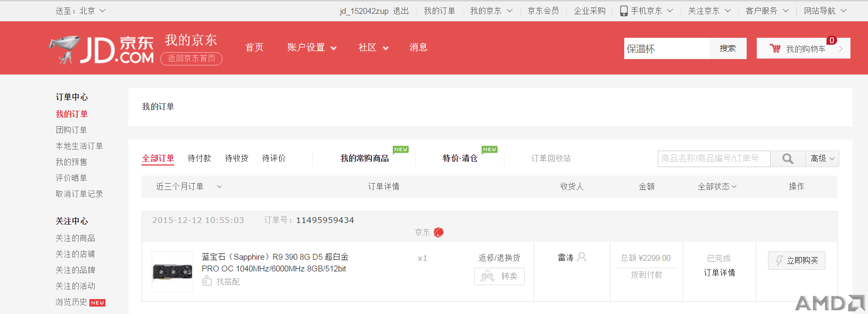Open 取消订单记录 in the sidebar
This screenshot has width=868, height=314.
pyautogui.click(x=79, y=194)
